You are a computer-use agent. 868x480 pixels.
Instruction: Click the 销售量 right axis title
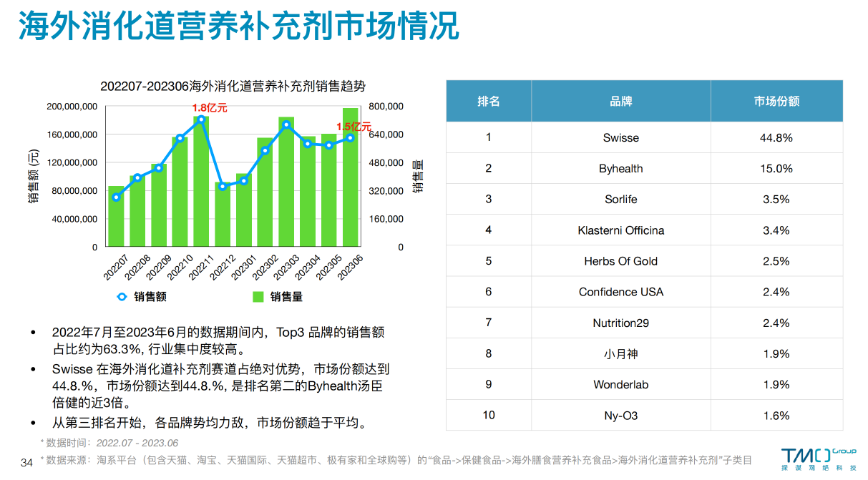click(x=418, y=176)
